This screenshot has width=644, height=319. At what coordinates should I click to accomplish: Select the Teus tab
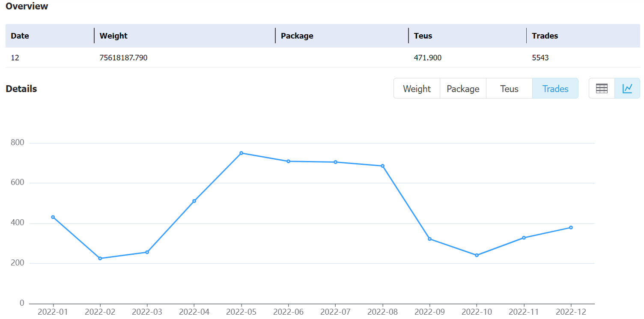[x=509, y=89]
